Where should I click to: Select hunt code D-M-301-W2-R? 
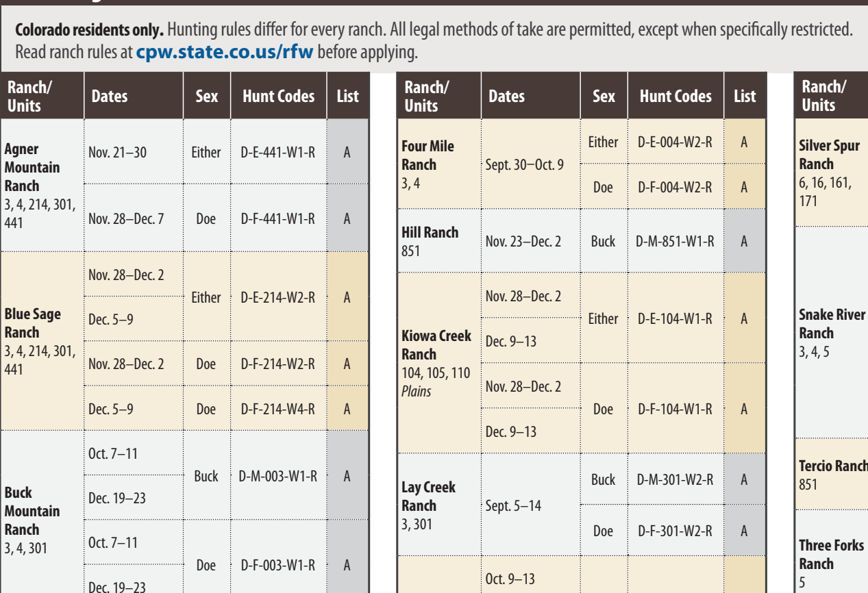pyautogui.click(x=675, y=480)
